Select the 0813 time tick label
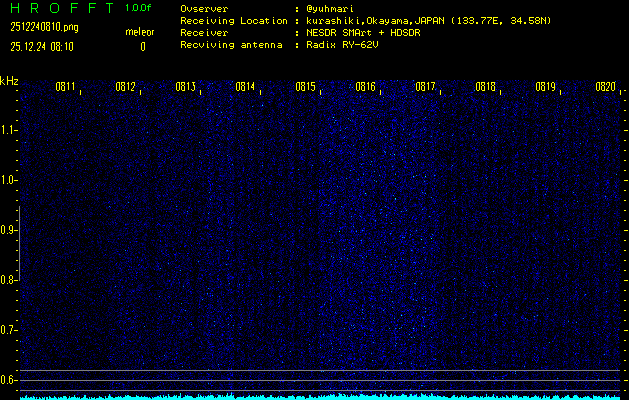629x400 pixels. coord(185,87)
